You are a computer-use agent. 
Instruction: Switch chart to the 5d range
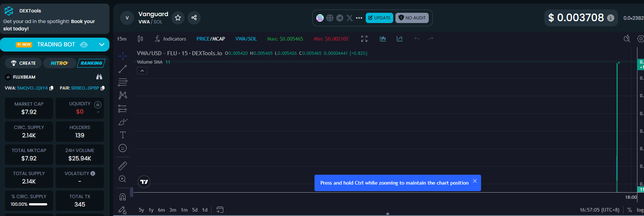pos(195,210)
